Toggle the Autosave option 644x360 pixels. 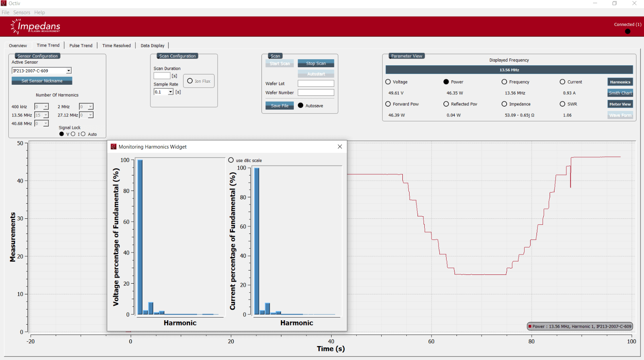click(x=301, y=105)
